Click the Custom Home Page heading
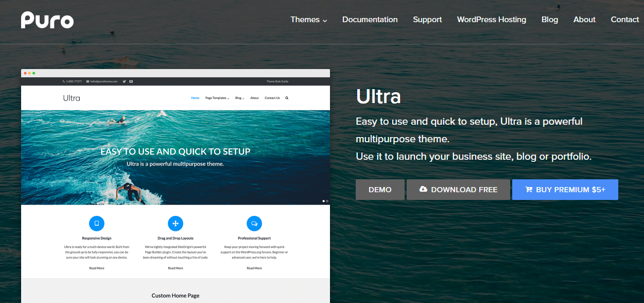 pos(176,296)
